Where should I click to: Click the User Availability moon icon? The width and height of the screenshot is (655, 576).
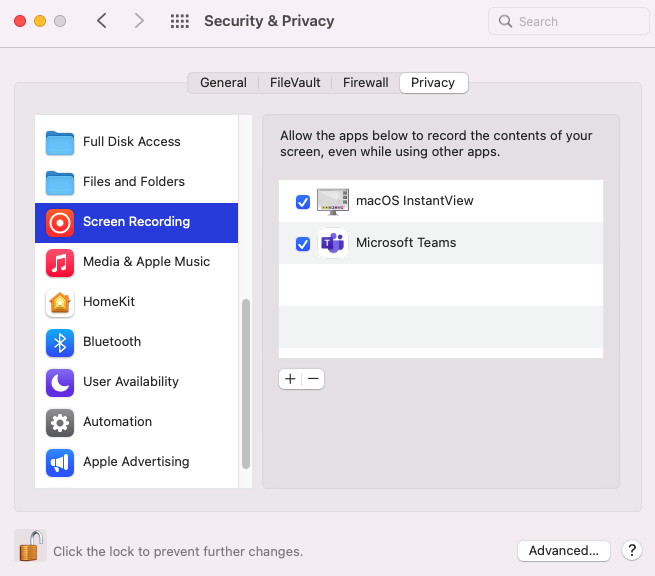[60, 382]
